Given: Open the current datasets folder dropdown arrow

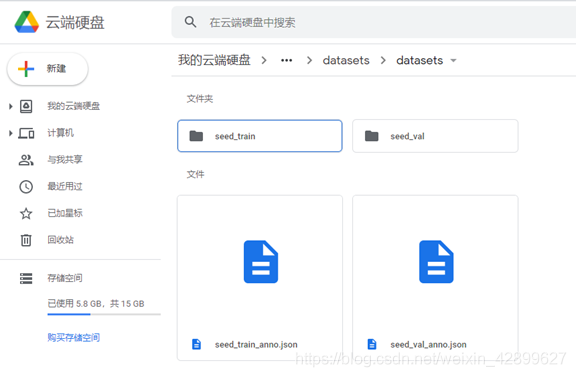Looking at the screenshot, I should 453,61.
